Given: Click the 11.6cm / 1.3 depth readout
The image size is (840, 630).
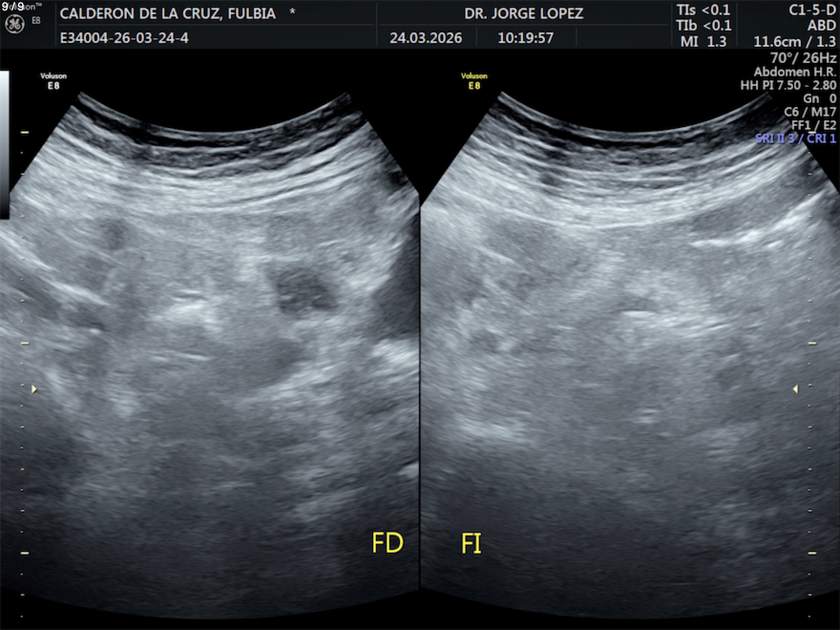Looking at the screenshot, I should pos(794,42).
